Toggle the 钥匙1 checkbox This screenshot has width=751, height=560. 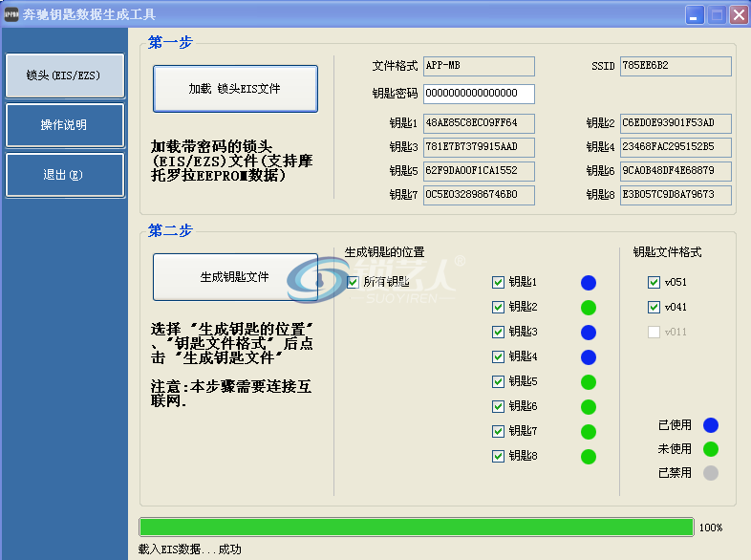pyautogui.click(x=498, y=282)
